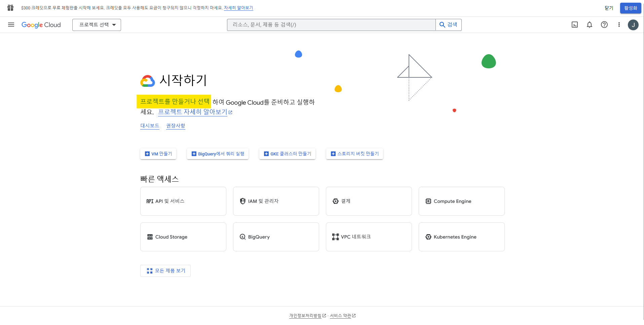
Task: Open the three-dot settings menu
Action: tap(619, 25)
